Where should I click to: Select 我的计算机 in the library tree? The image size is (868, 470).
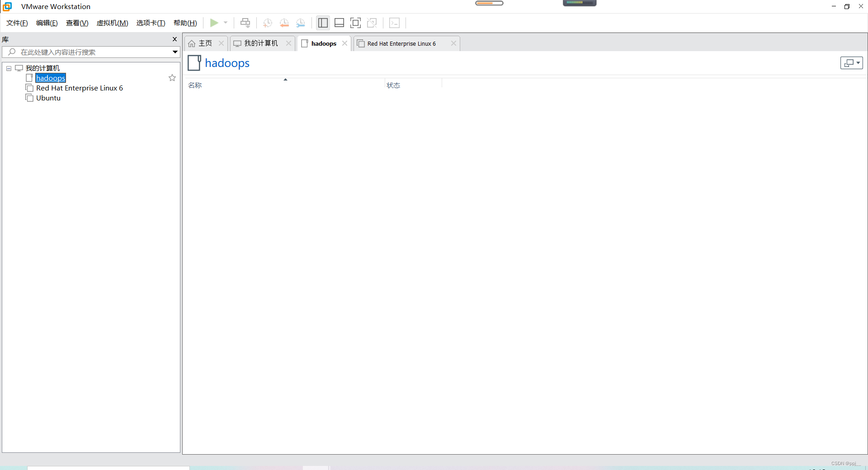coord(42,68)
